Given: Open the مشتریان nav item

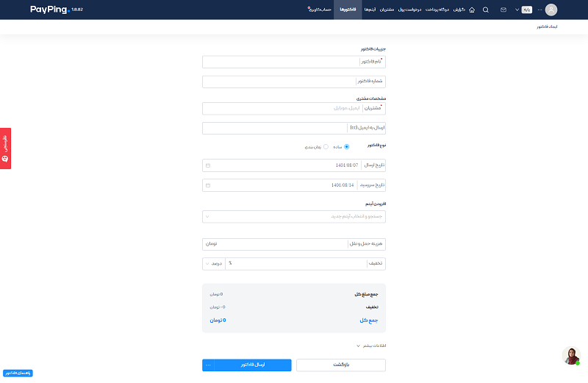Looking at the screenshot, I should 387,10.
